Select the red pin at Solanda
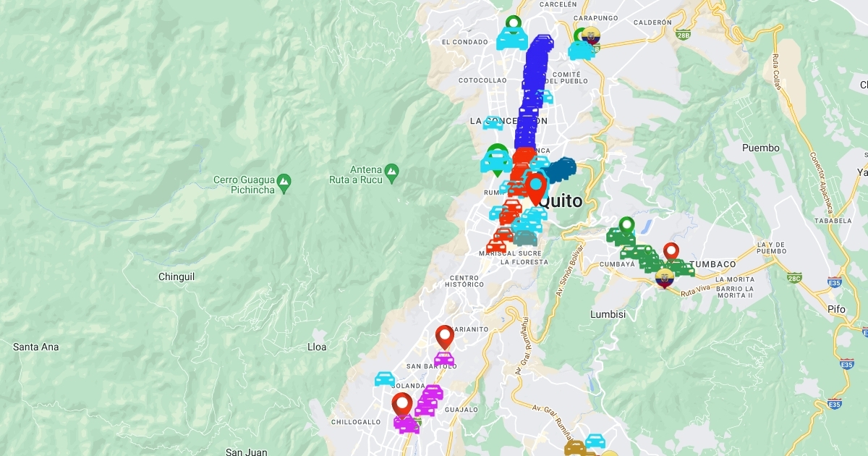This screenshot has width=868, height=456. (402, 405)
